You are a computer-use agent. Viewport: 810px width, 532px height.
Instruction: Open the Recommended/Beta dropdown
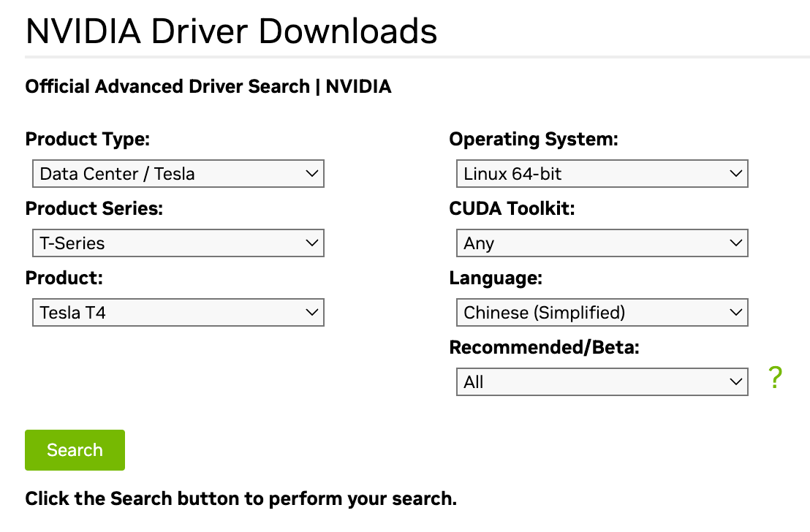(x=602, y=382)
